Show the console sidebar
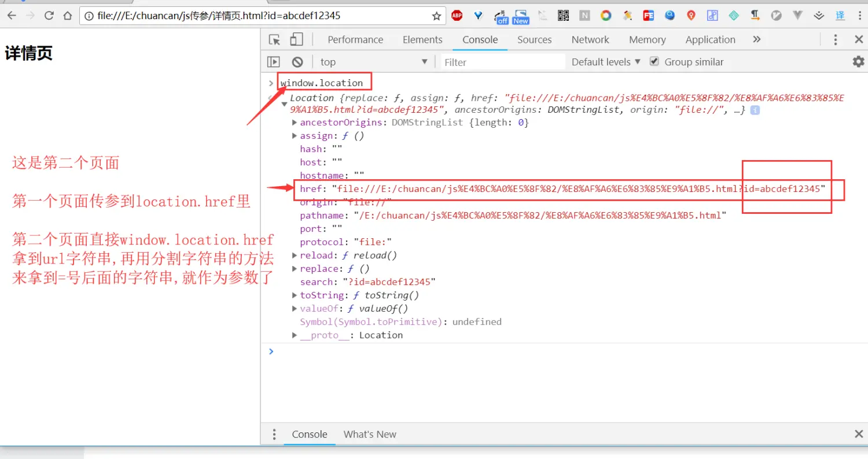 click(x=273, y=62)
